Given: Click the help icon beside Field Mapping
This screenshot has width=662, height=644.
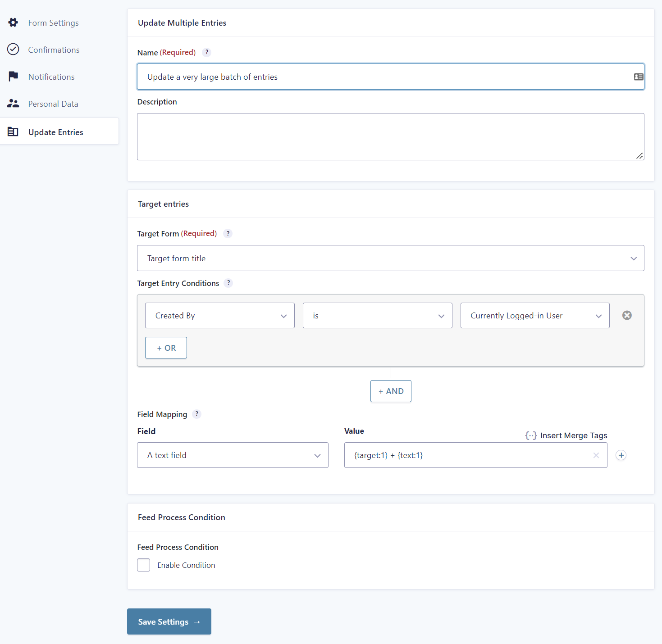Looking at the screenshot, I should pyautogui.click(x=196, y=414).
